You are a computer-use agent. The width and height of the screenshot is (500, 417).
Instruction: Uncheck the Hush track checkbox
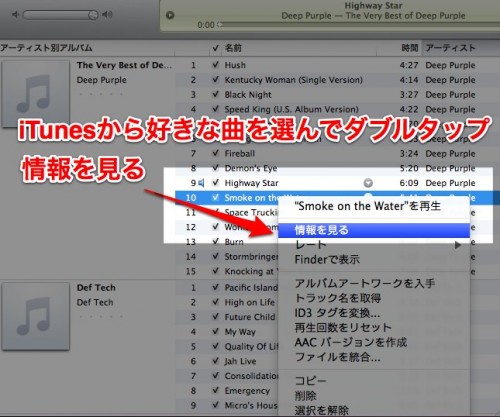tap(216, 65)
